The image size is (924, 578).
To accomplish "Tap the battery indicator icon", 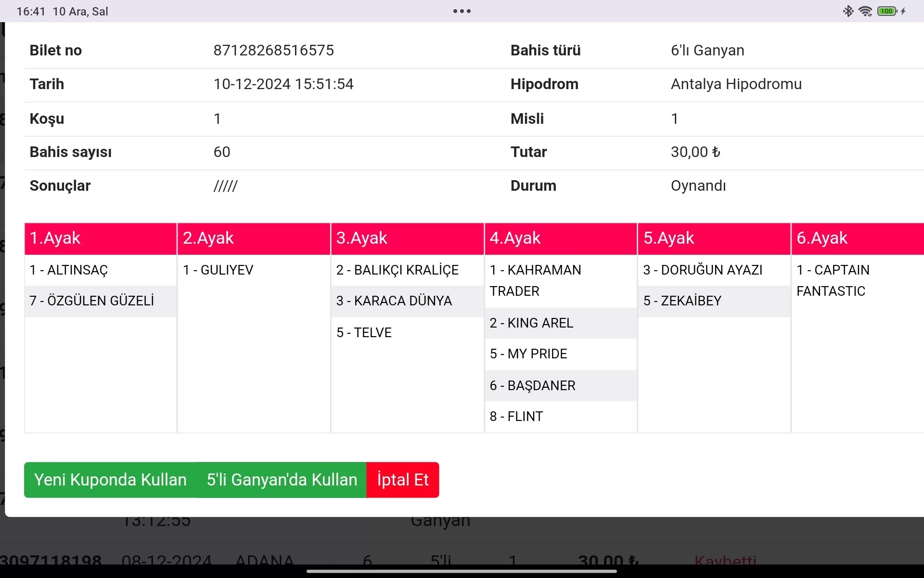I will tap(887, 11).
